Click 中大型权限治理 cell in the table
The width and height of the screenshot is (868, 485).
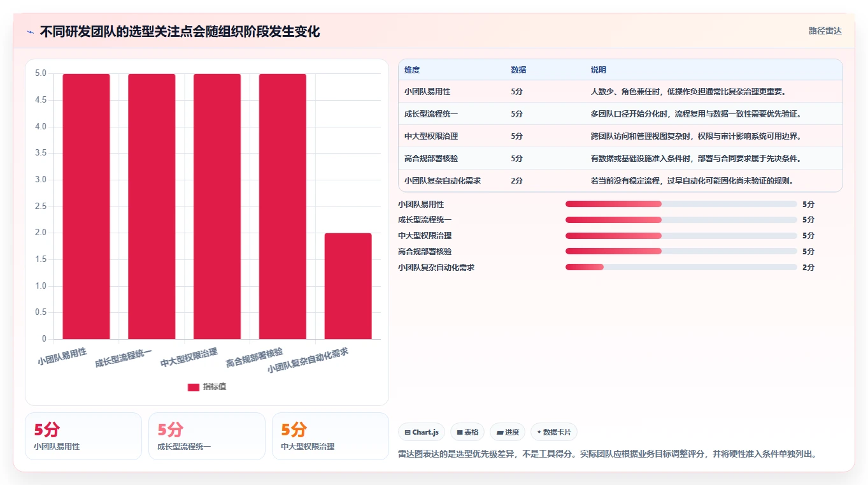pos(431,136)
